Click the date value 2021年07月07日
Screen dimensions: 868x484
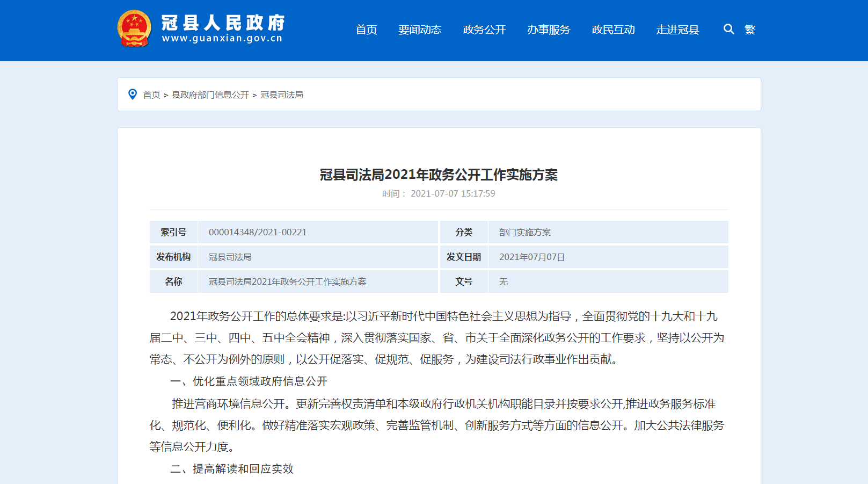(x=532, y=257)
